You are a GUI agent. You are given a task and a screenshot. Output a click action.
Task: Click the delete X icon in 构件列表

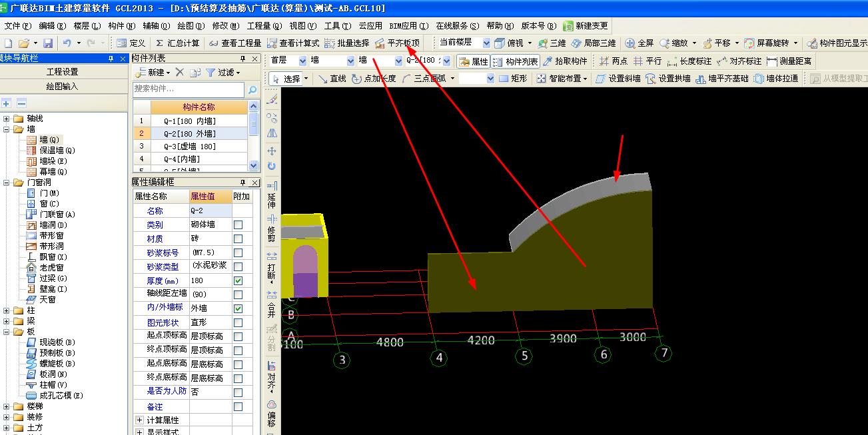click(x=179, y=72)
